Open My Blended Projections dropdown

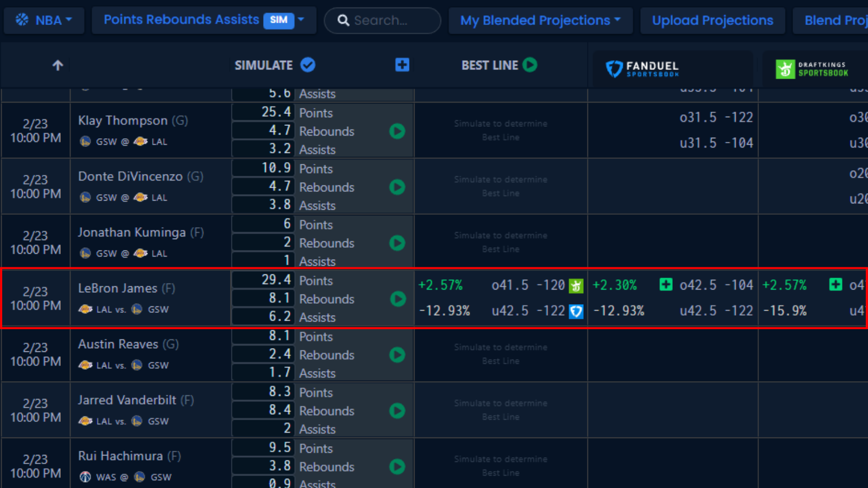click(540, 21)
